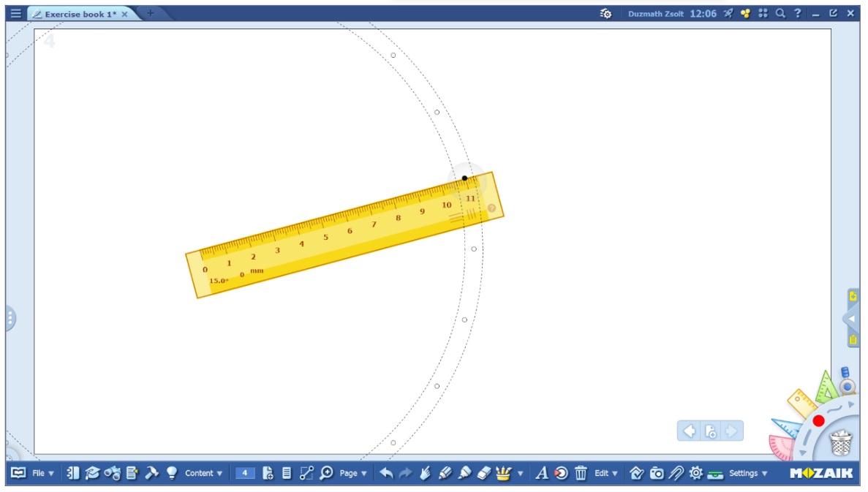
Task: Choose the yellow ruler from tool wheel
Action: 801,403
